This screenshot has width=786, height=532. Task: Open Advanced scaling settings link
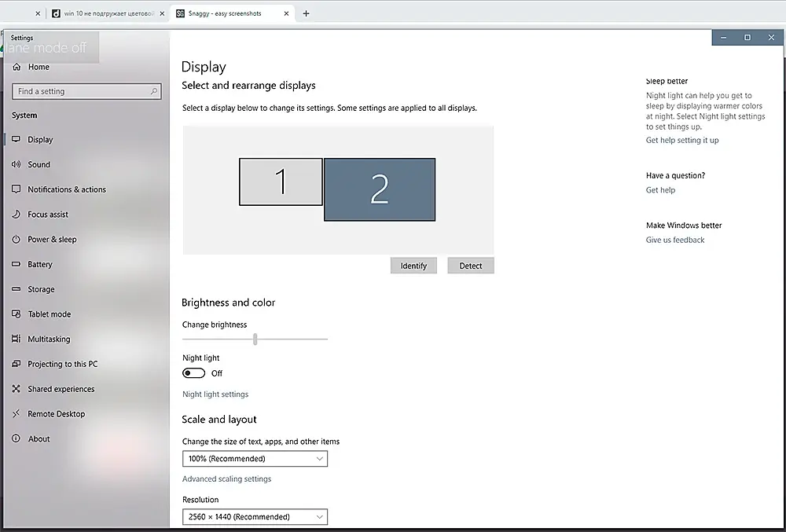pyautogui.click(x=226, y=479)
